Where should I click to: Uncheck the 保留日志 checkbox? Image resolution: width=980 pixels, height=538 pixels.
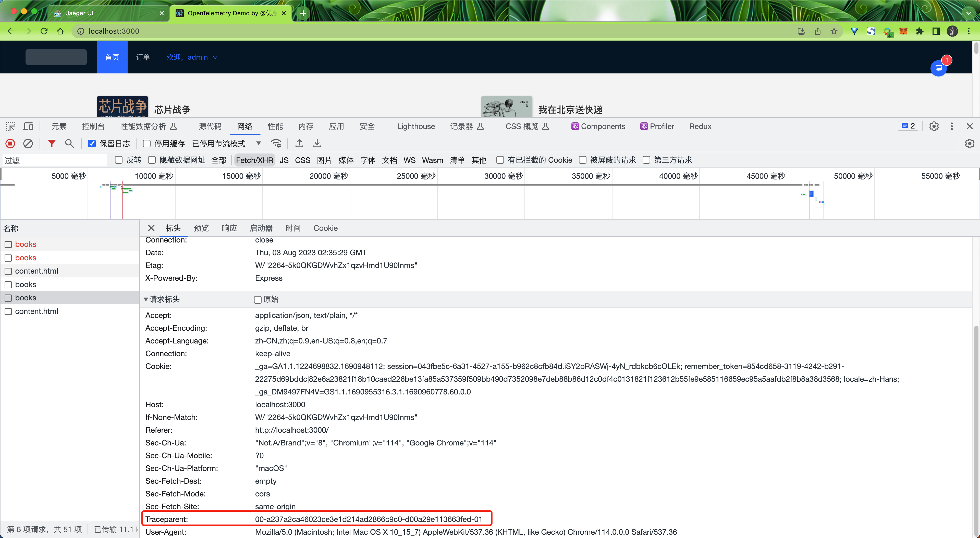pyautogui.click(x=92, y=143)
